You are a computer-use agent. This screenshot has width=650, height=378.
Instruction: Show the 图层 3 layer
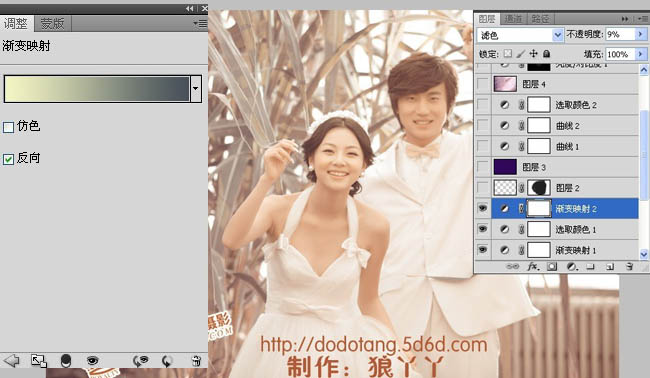pyautogui.click(x=483, y=167)
